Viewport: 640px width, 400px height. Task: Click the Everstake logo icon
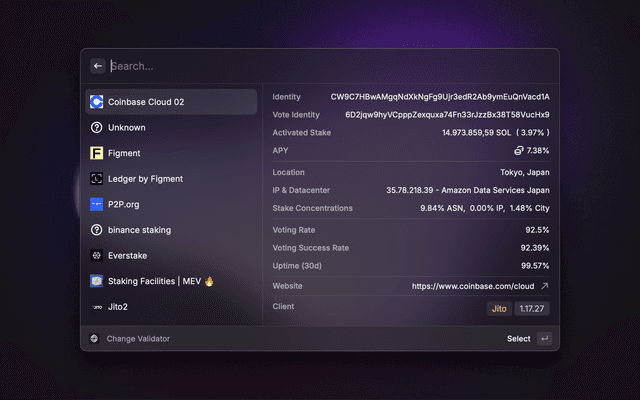[x=97, y=256]
